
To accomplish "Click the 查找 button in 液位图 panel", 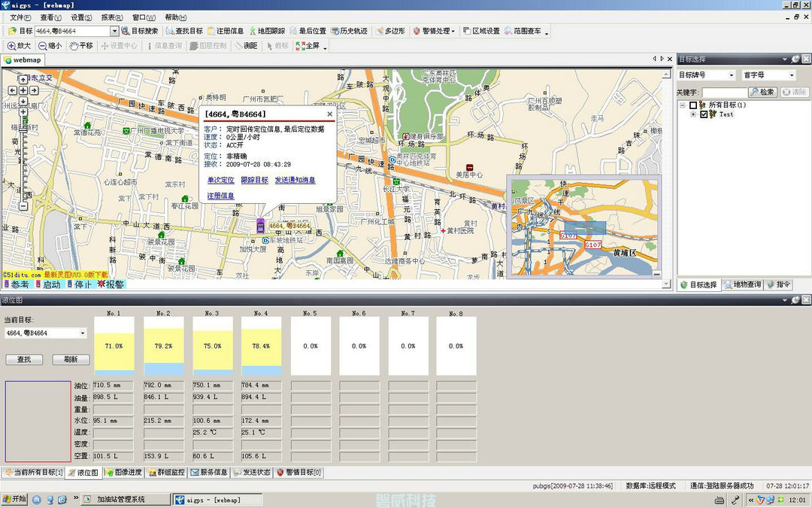I will point(24,359).
